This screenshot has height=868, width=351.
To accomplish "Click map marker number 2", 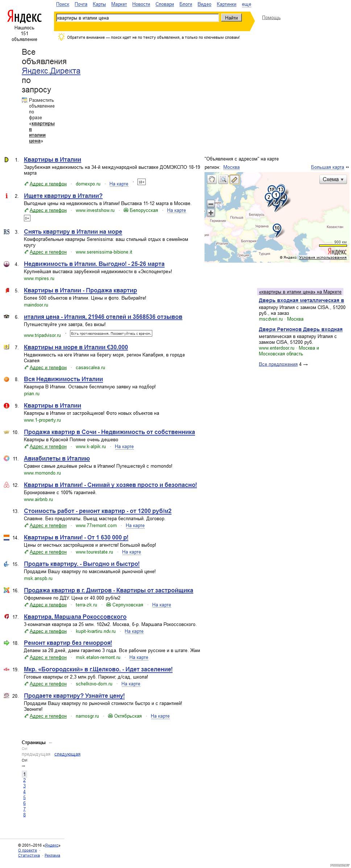I will [x=268, y=197].
